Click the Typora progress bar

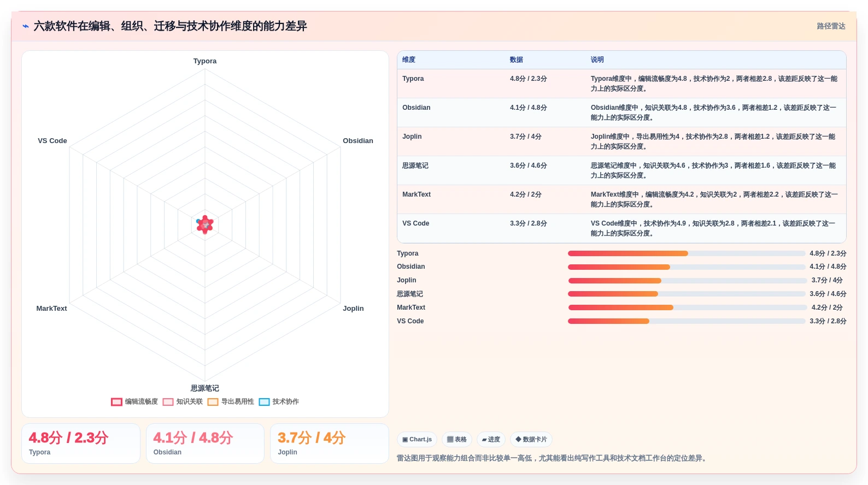coord(687,253)
